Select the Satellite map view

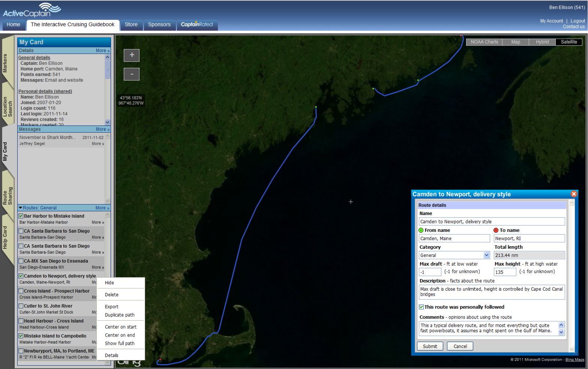569,42
